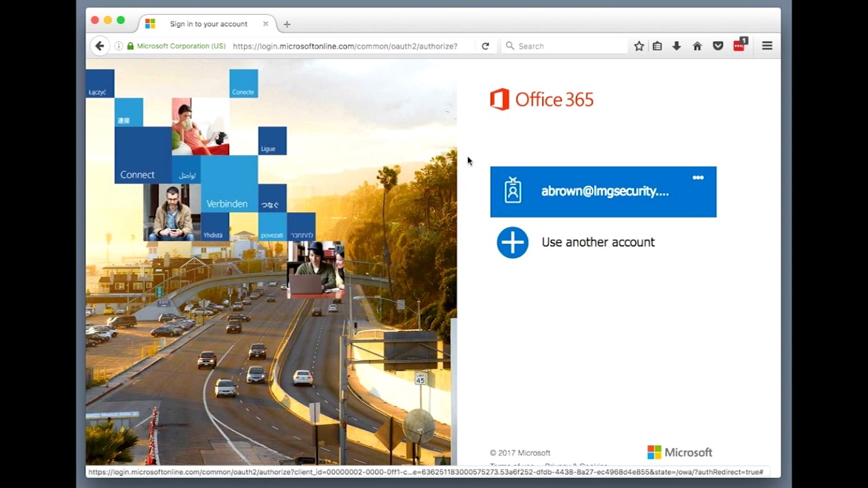Click the Office 365 logo
868x488 pixels.
541,100
